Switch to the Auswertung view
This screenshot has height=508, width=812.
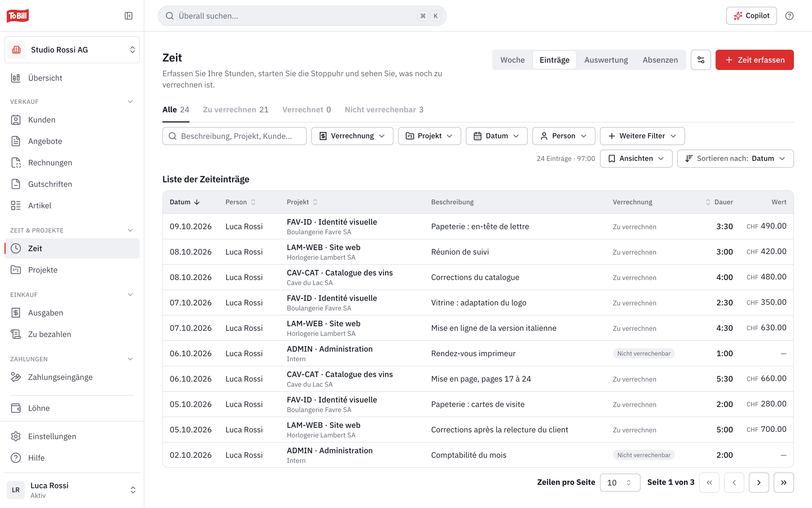(606, 60)
